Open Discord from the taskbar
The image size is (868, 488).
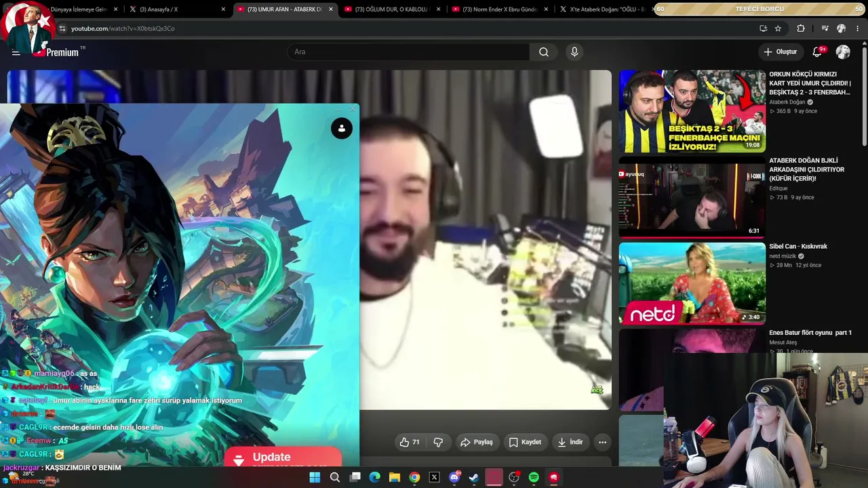coord(454,477)
